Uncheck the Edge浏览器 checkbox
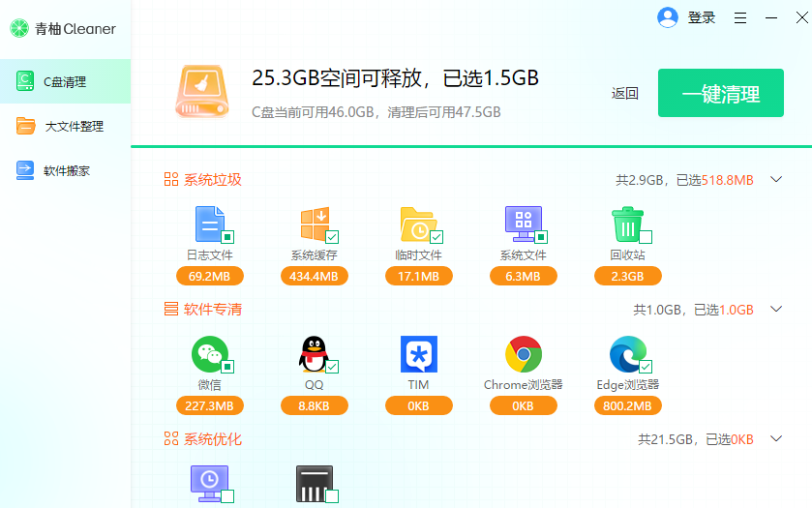 646,367
